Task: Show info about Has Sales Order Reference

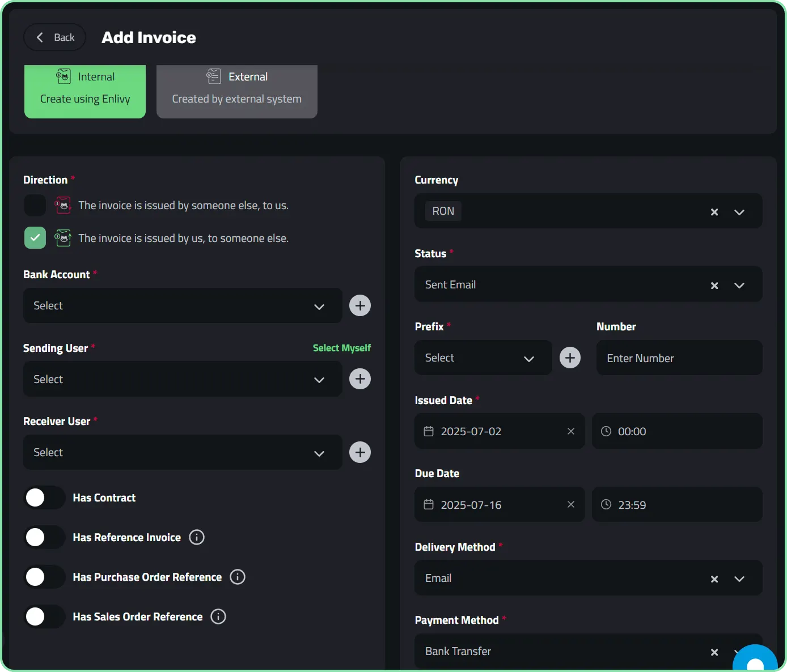Action: (x=218, y=616)
